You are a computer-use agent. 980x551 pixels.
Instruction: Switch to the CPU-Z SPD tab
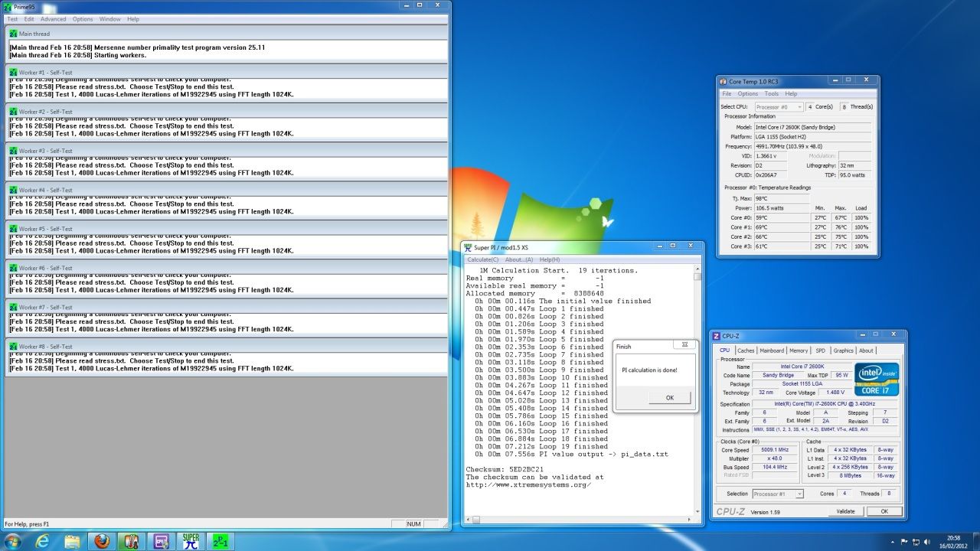pyautogui.click(x=821, y=350)
